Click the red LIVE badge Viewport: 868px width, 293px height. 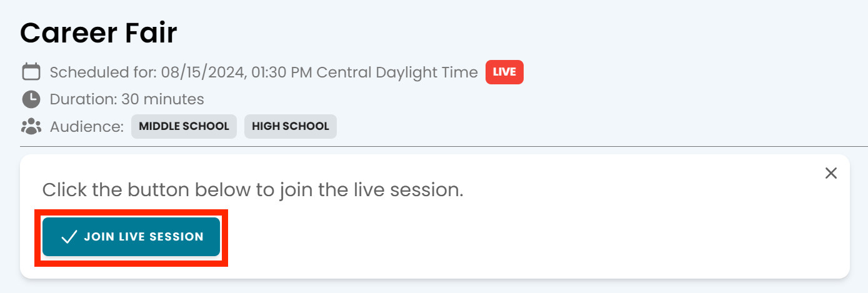tap(504, 72)
